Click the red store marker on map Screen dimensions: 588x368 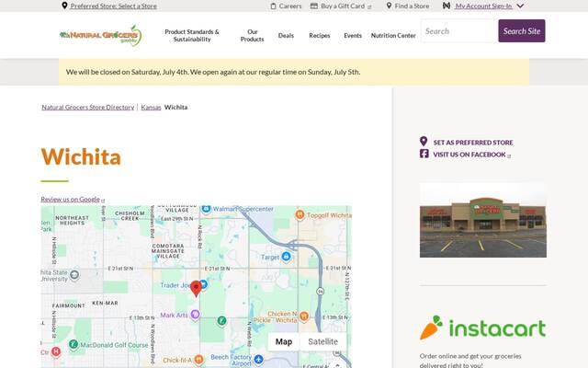pyautogui.click(x=196, y=289)
